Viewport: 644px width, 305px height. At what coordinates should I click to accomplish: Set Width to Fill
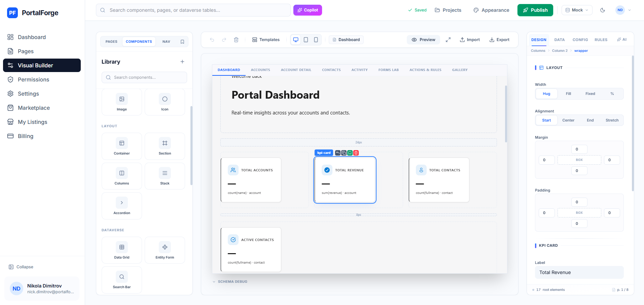click(568, 94)
